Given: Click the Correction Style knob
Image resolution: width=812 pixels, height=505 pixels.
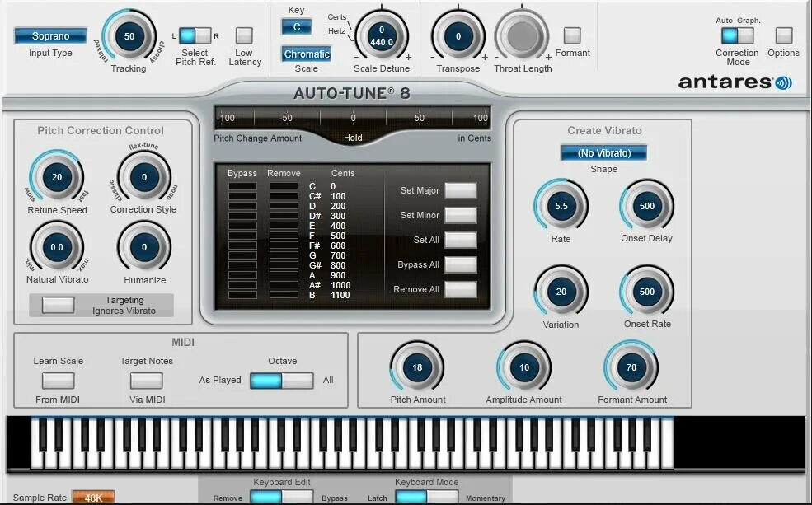Looking at the screenshot, I should (x=144, y=177).
